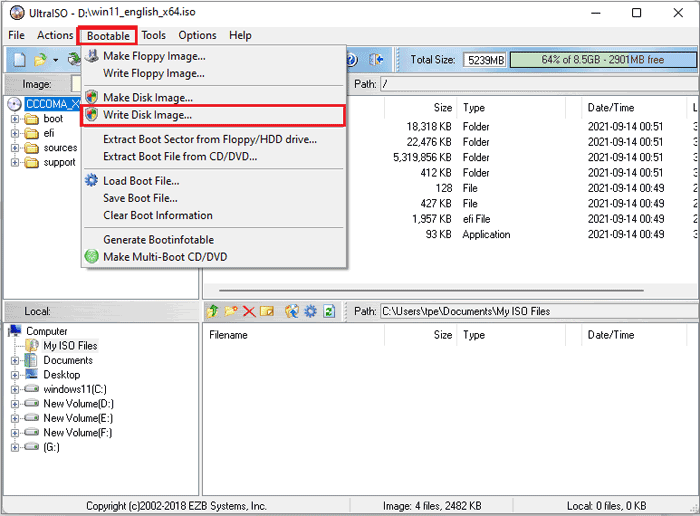
Task: Click the Local Path field
Action: pyautogui.click(x=539, y=311)
